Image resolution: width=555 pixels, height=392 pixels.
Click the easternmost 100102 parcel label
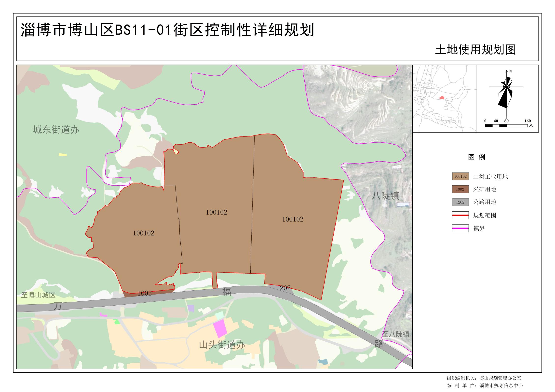293,219
